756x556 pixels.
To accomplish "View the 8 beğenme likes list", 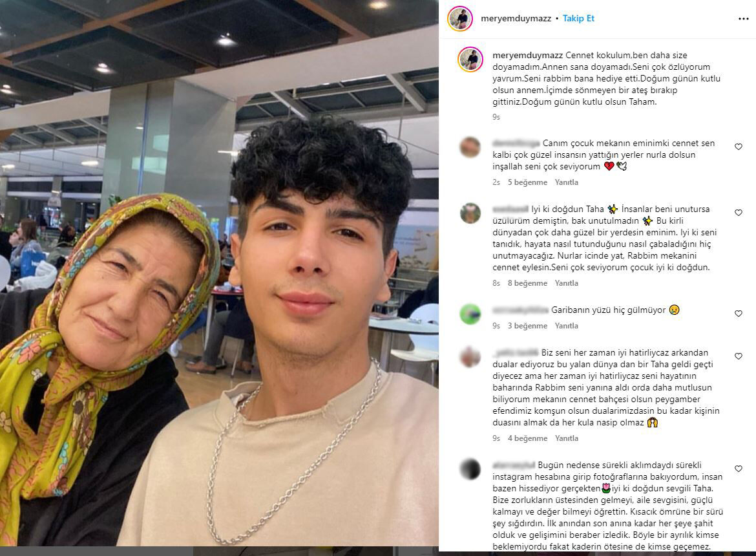I will [x=527, y=283].
